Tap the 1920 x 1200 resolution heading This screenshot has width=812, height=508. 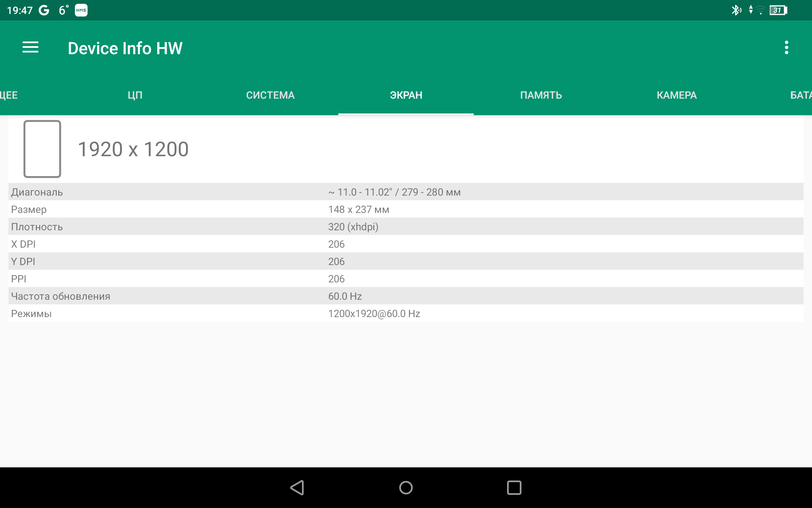[x=133, y=149]
